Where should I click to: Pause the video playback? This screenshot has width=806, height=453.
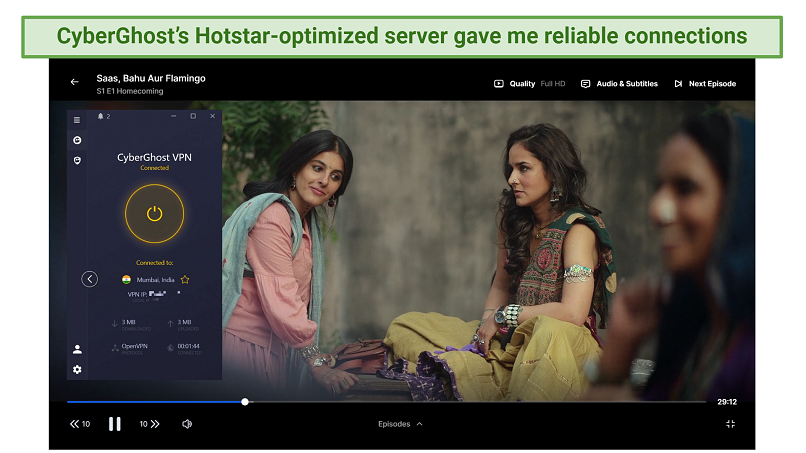click(x=115, y=424)
